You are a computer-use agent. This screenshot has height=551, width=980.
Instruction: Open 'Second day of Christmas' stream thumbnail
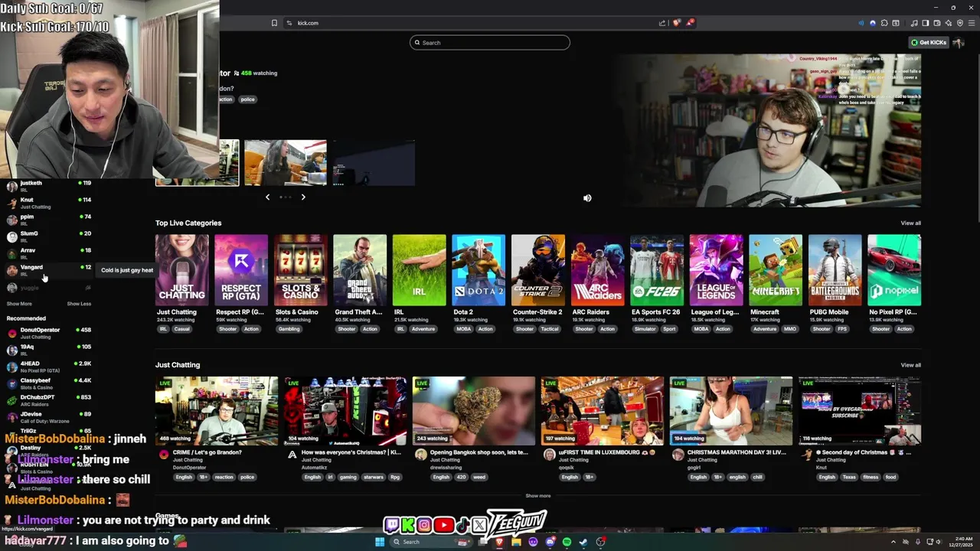click(860, 411)
